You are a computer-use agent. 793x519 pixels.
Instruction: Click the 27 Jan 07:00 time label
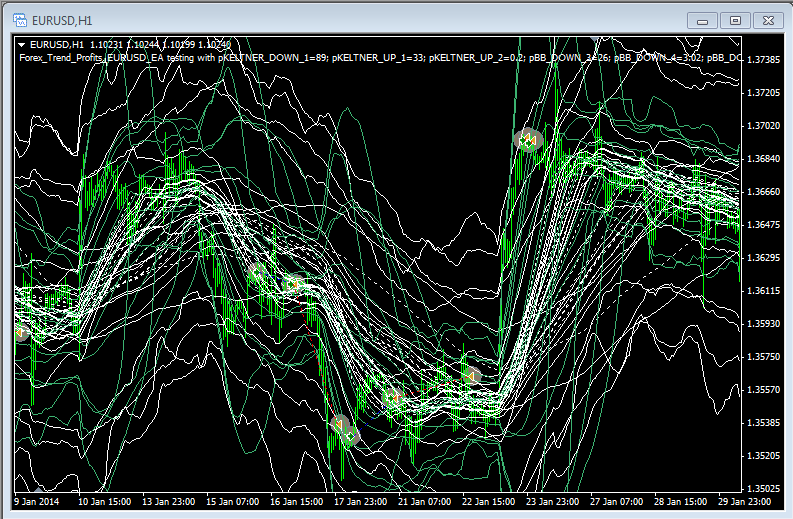[616, 502]
